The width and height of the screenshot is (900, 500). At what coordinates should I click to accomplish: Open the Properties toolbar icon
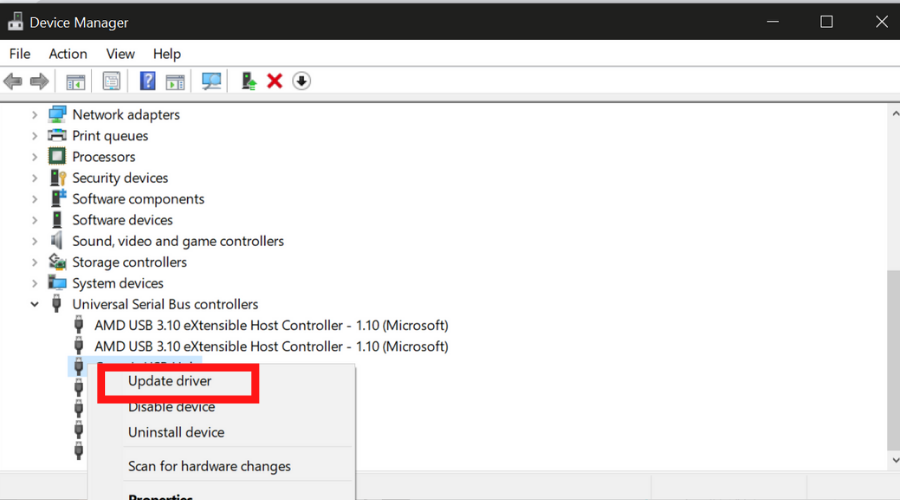pyautogui.click(x=111, y=81)
